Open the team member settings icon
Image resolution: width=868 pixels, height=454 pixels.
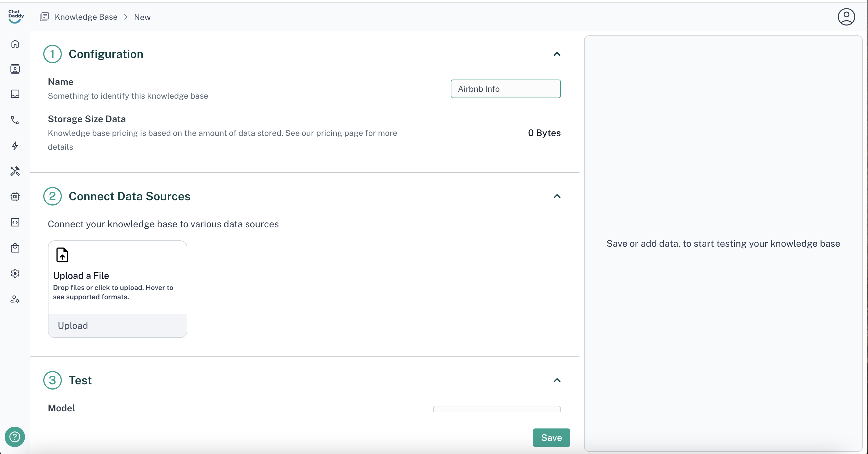pos(15,299)
